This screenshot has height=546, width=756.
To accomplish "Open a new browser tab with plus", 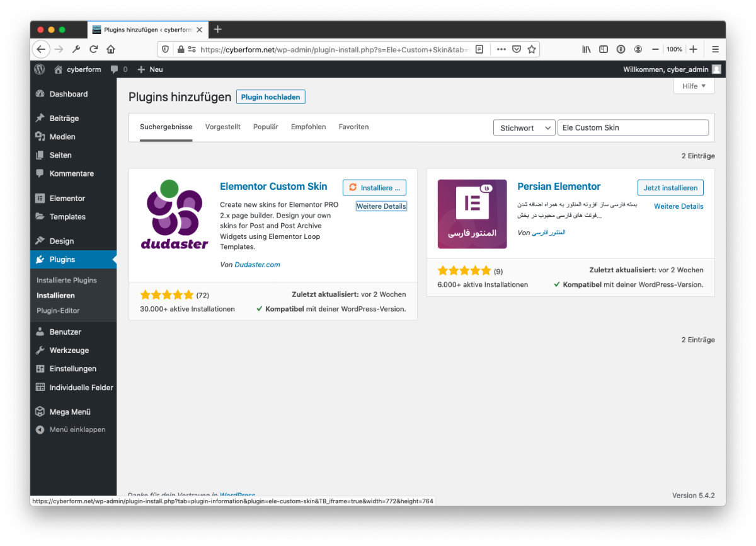I will 218,29.
